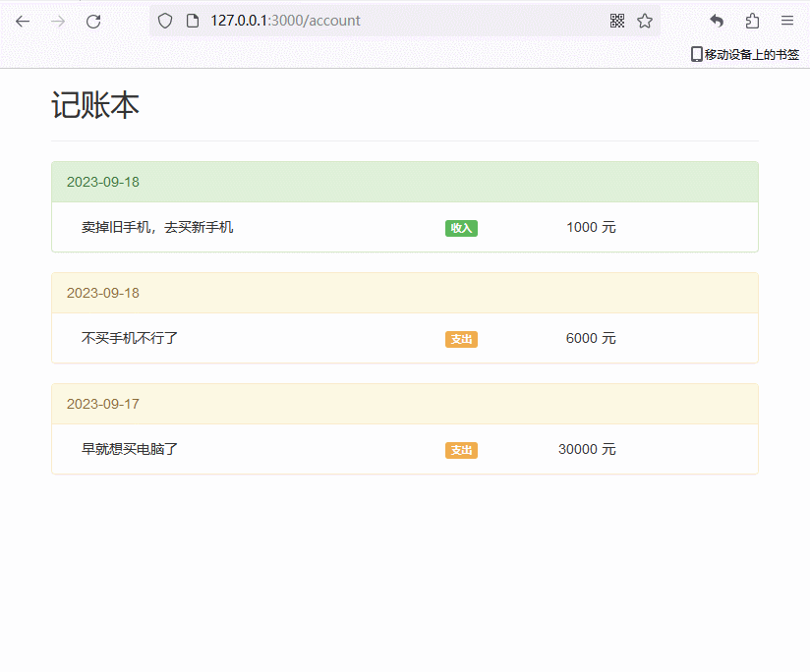The height and width of the screenshot is (672, 810).
Task: Click the undo arrow toolbar icon
Action: (717, 21)
